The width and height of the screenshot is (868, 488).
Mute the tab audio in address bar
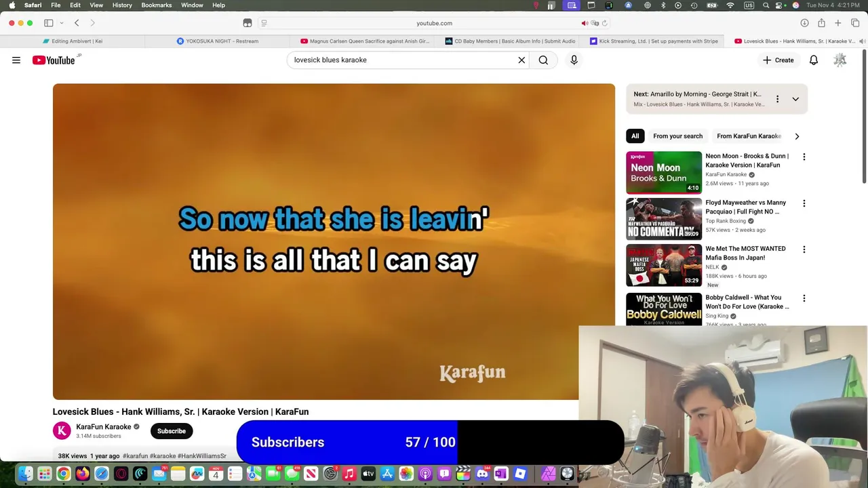pos(585,23)
